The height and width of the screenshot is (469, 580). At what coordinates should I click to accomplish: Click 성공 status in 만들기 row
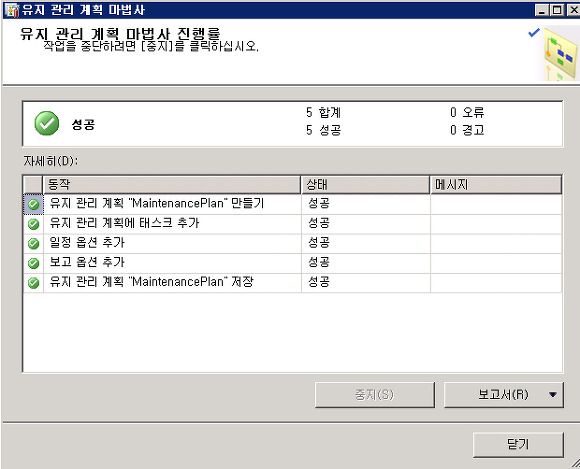[x=319, y=203]
